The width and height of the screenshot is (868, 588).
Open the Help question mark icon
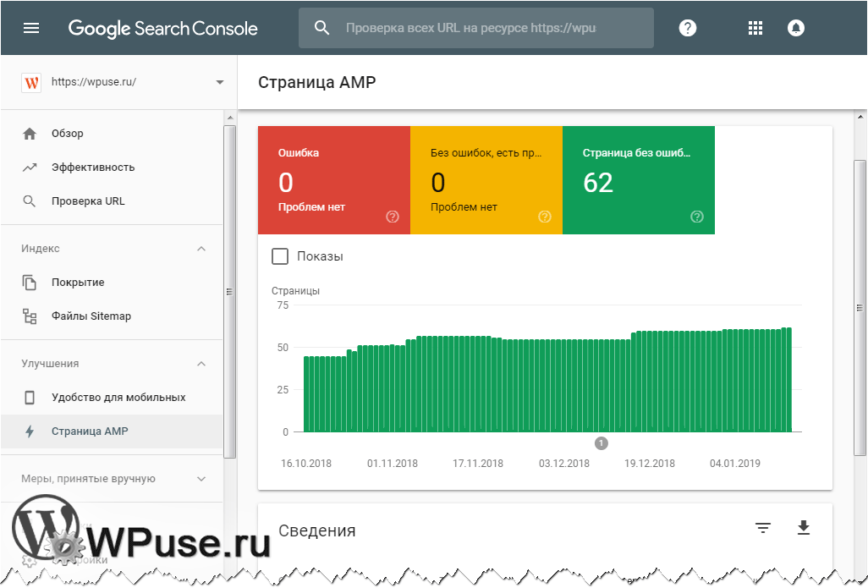click(x=688, y=28)
